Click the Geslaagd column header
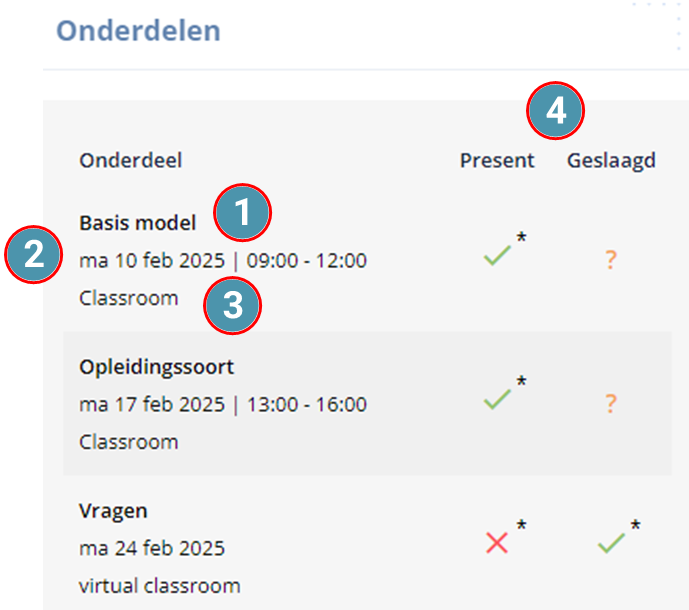Viewport: 689px width, 610px height. [x=611, y=161]
